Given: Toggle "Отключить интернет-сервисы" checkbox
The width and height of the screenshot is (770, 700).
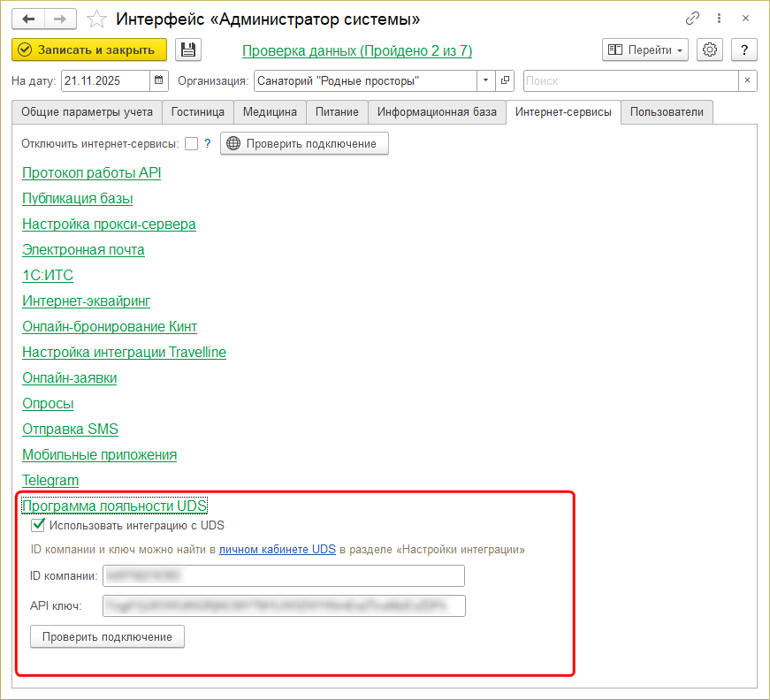Looking at the screenshot, I should [191, 144].
